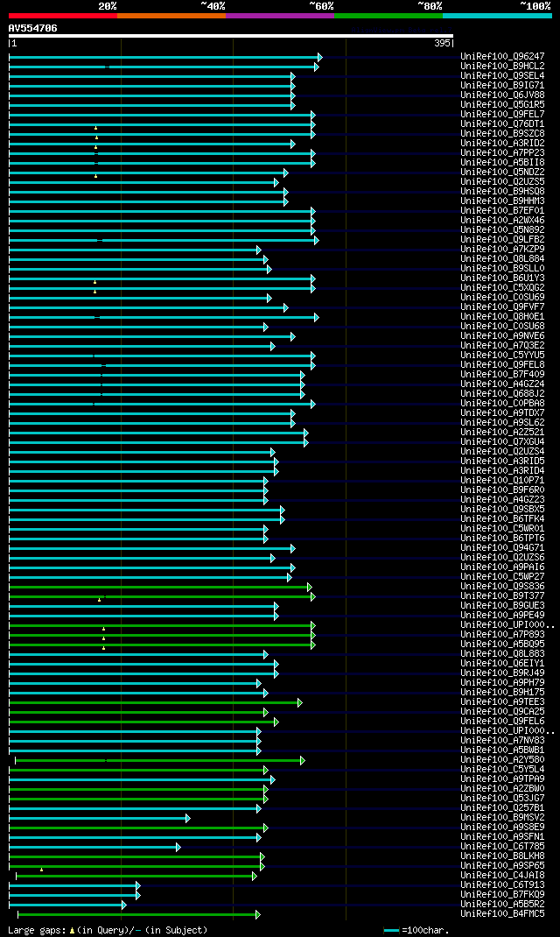
Task: Select the UniRef100_A5BII8 label
Action: click(x=502, y=163)
